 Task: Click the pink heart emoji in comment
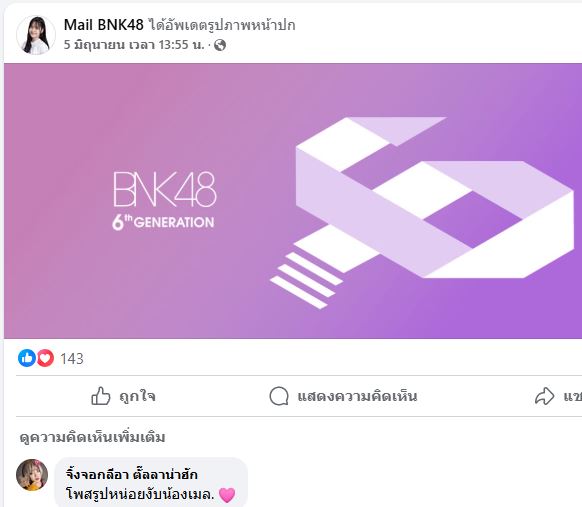[227, 495]
